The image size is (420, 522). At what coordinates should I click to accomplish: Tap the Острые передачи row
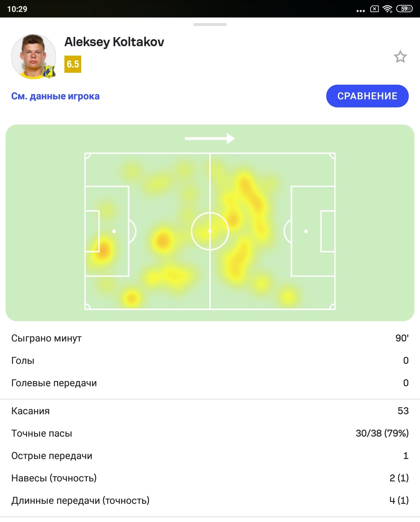pos(210,456)
